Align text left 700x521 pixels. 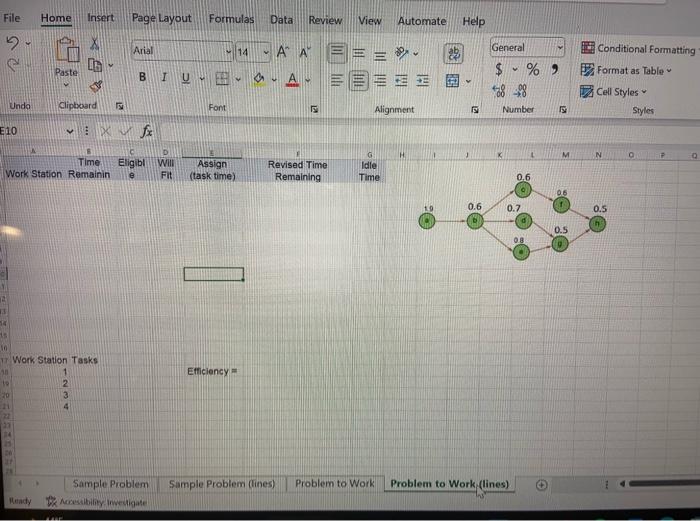(x=337, y=81)
